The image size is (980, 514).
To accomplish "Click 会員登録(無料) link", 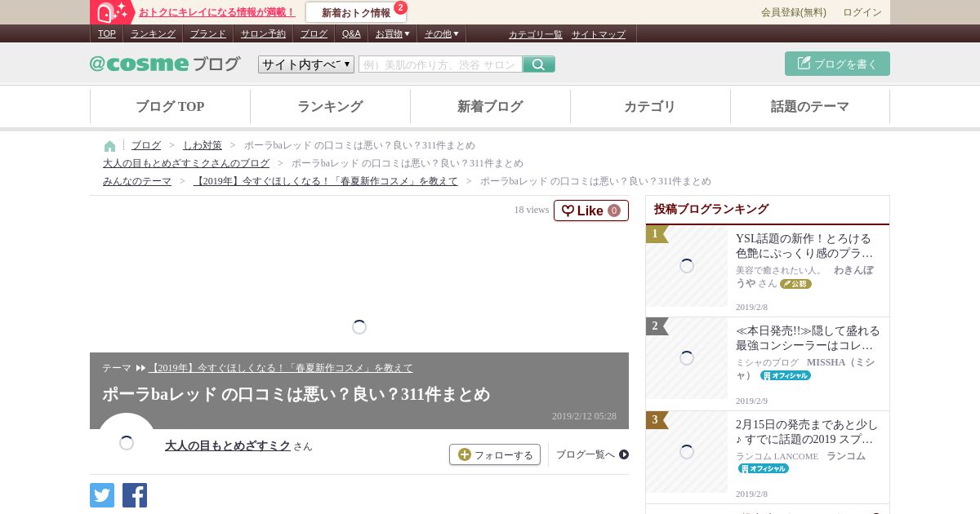I will click(x=794, y=12).
